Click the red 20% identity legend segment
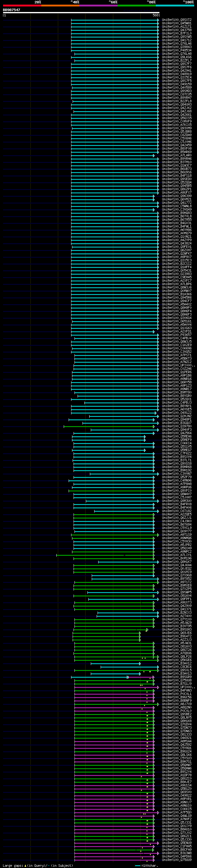197x868 pixels. coord(22,6)
